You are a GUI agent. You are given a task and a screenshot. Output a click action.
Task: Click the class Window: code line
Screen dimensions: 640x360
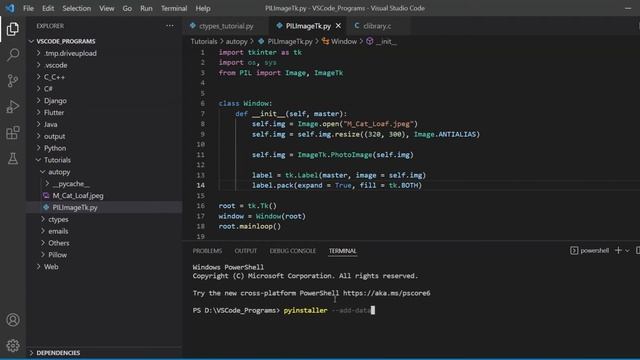point(245,103)
